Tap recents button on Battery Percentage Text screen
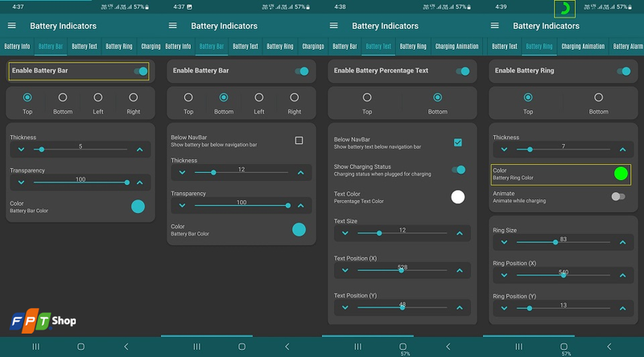 tap(357, 347)
